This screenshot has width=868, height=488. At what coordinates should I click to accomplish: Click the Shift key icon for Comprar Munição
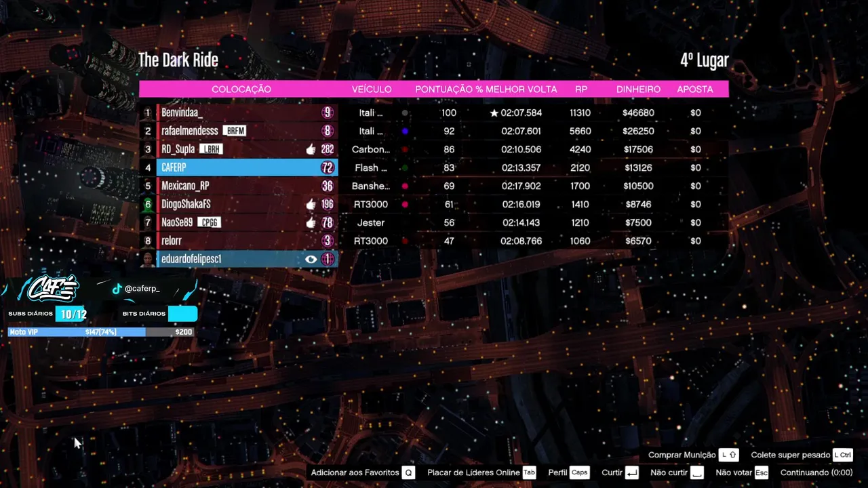(729, 455)
